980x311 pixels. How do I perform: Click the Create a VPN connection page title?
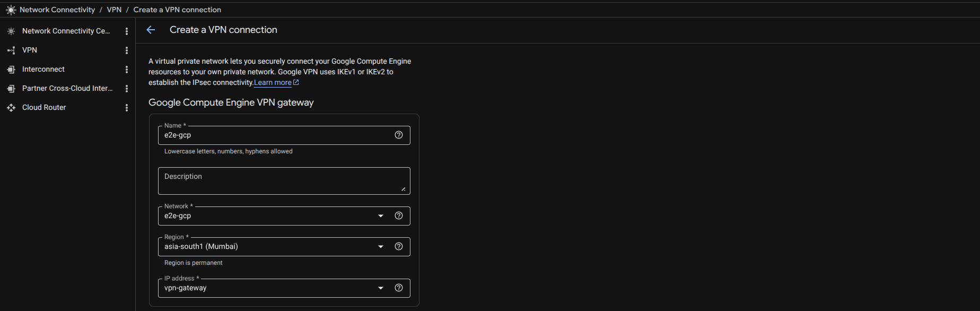223,30
